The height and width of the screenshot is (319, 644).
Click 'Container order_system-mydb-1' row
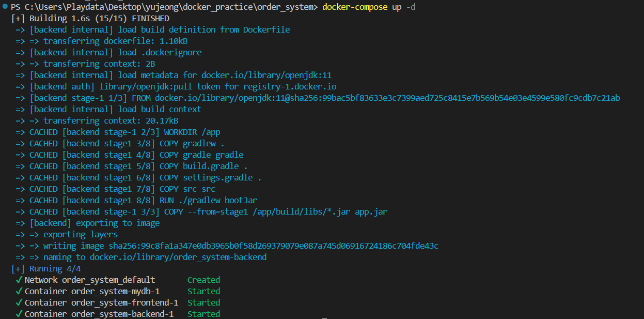point(118,292)
